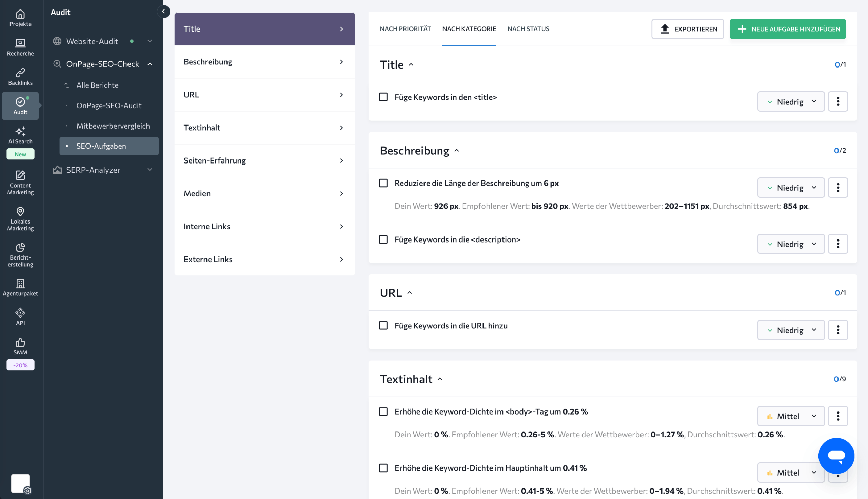Image resolution: width=868 pixels, height=499 pixels.
Task: Switch to Nach Status tab
Action: (x=528, y=29)
